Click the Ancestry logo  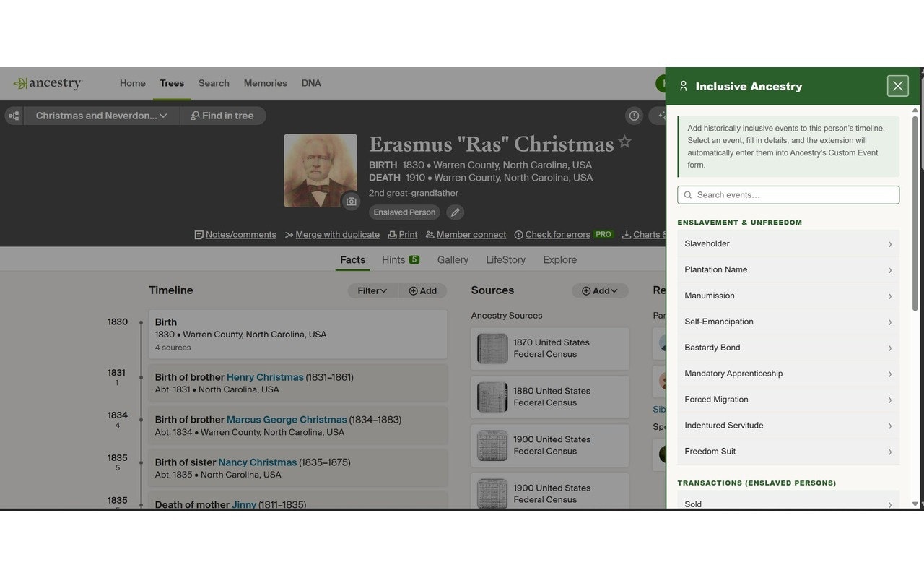pyautogui.click(x=48, y=83)
